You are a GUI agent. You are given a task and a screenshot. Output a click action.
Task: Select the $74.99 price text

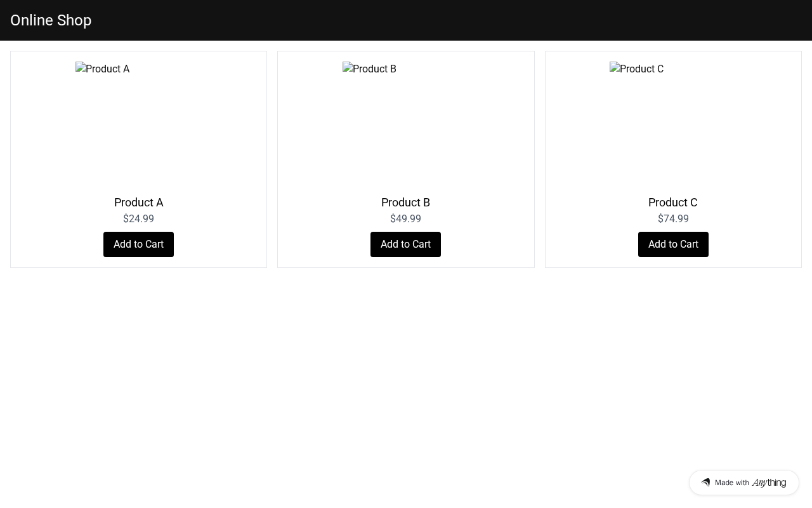pyautogui.click(x=673, y=219)
